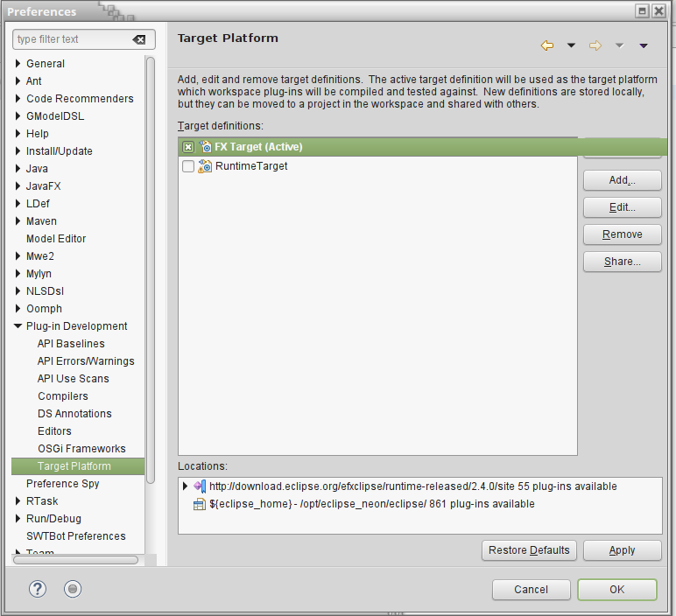Expand the JavaFX tree node
This screenshot has height=616, width=676.
[x=18, y=186]
